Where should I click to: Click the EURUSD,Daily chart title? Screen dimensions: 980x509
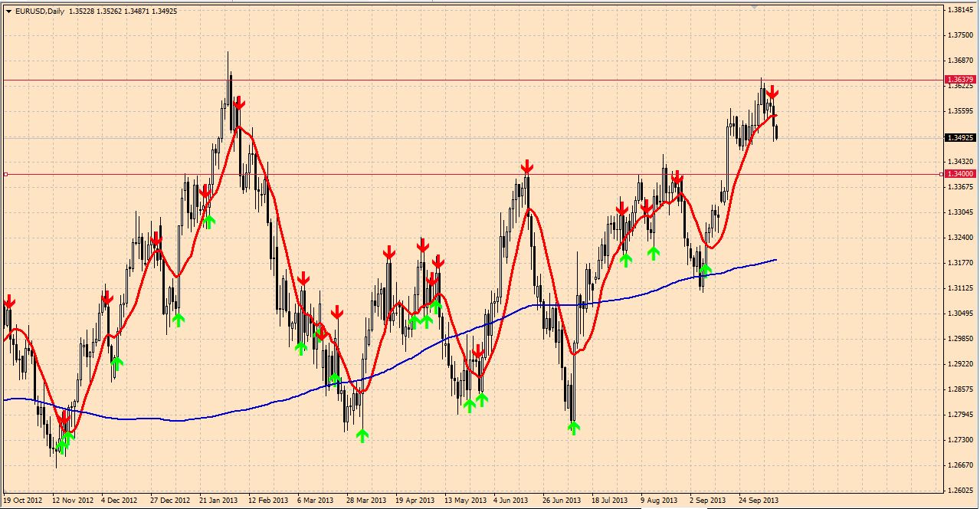click(39, 11)
